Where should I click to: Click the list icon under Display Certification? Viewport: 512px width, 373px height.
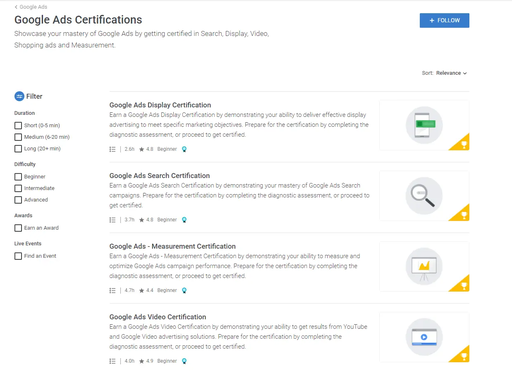112,149
